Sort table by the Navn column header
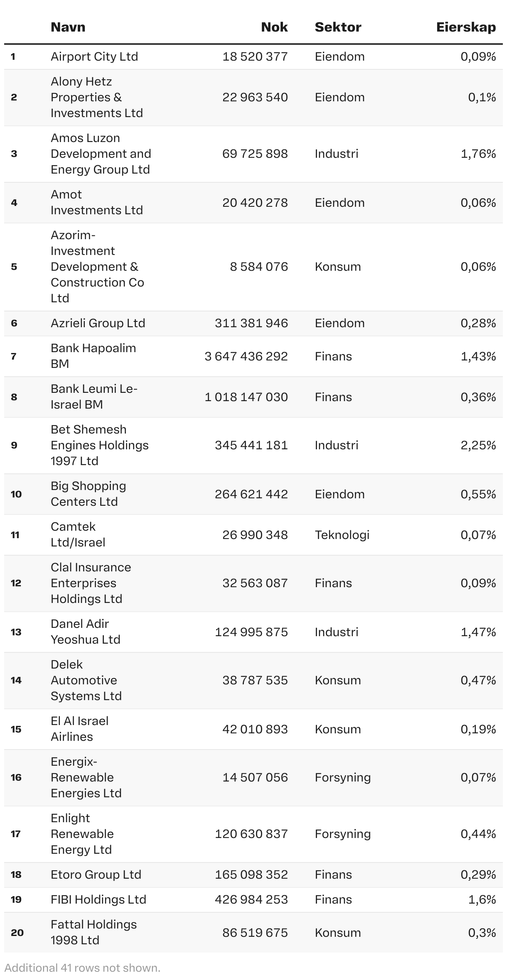This screenshot has height=980, width=507. pos(68,27)
